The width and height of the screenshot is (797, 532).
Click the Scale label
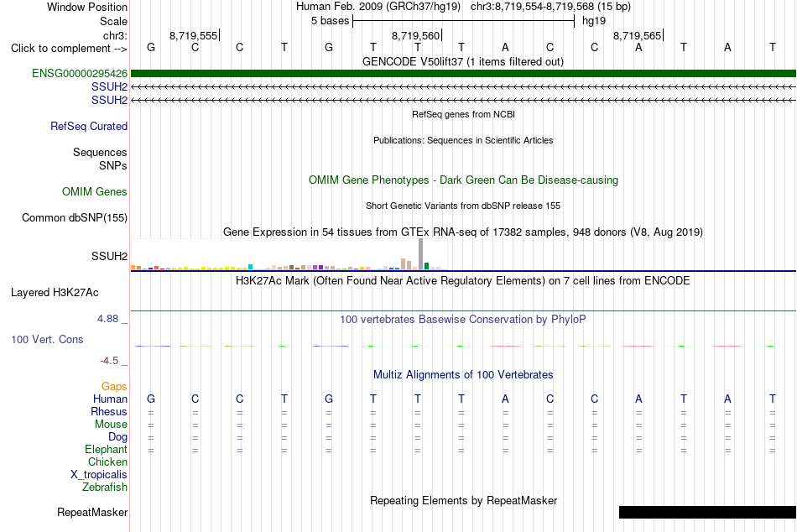pyautogui.click(x=114, y=21)
